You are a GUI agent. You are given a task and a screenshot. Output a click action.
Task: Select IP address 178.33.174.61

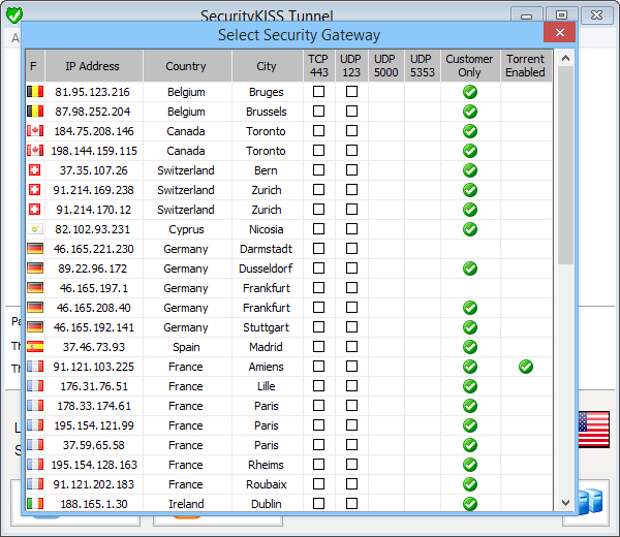pyautogui.click(x=94, y=406)
